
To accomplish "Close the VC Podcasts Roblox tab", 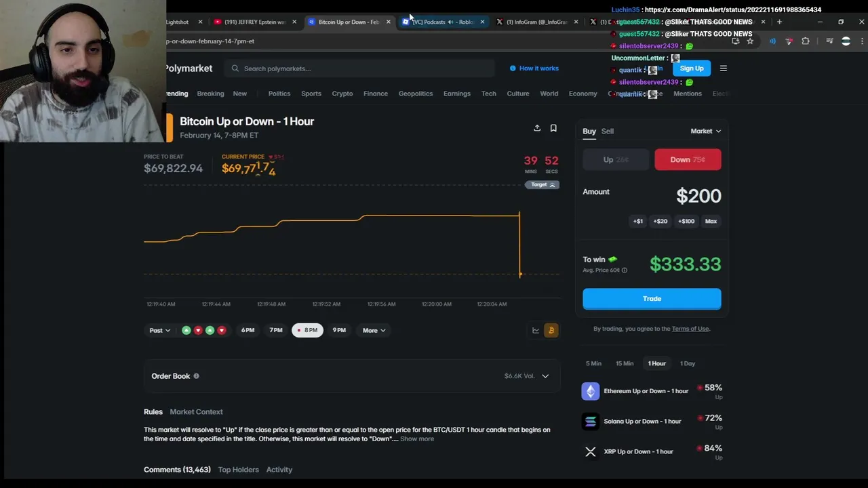I will (x=482, y=22).
